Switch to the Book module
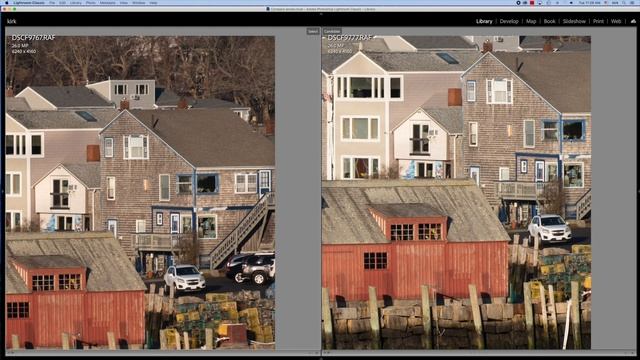Screen dimensions: 640x360 pyautogui.click(x=549, y=21)
